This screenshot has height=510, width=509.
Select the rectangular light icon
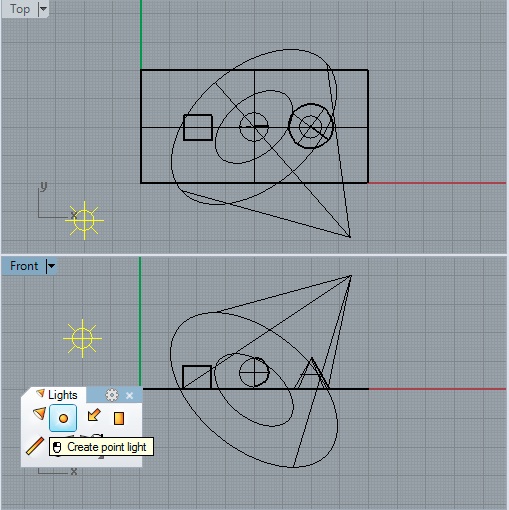[119, 418]
